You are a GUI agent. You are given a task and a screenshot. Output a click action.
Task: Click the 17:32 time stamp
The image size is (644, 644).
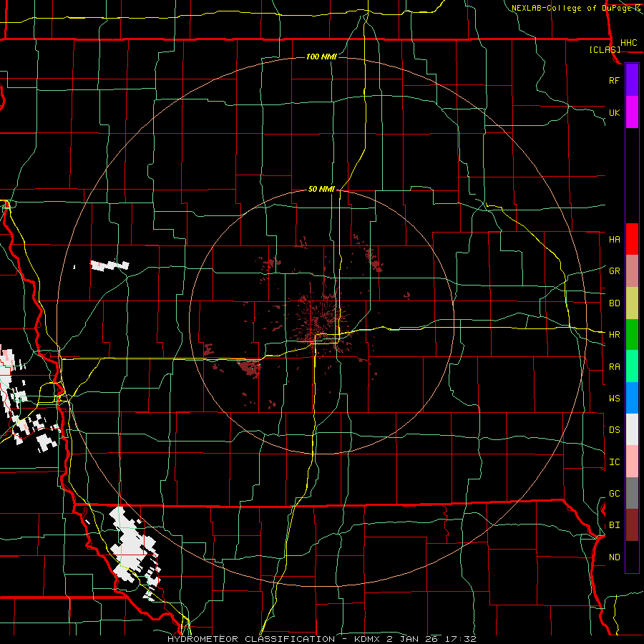pyautogui.click(x=462, y=639)
